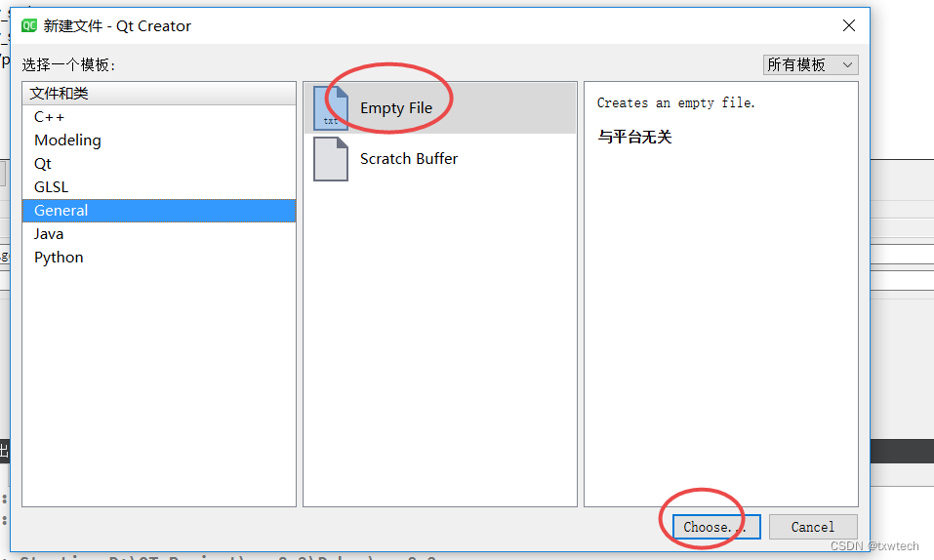This screenshot has height=560, width=934.
Task: Choose the Empty File template label
Action: (x=396, y=108)
